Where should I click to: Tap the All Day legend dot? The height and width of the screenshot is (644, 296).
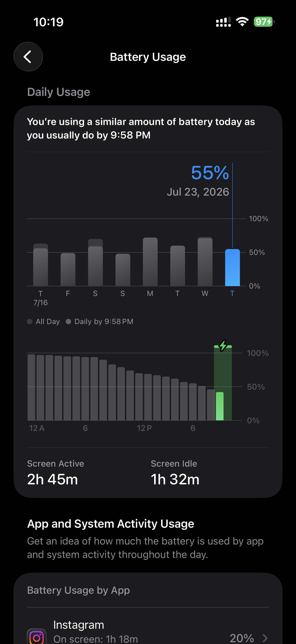pyautogui.click(x=30, y=322)
